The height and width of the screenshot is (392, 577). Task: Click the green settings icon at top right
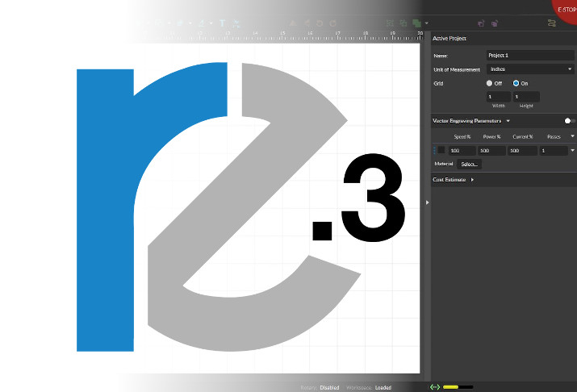pyautogui.click(x=551, y=23)
